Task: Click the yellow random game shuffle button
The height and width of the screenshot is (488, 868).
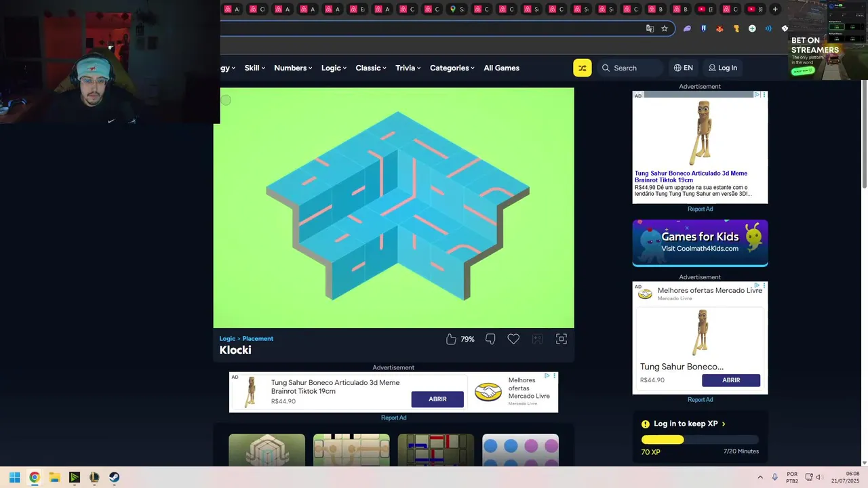Action: 583,68
